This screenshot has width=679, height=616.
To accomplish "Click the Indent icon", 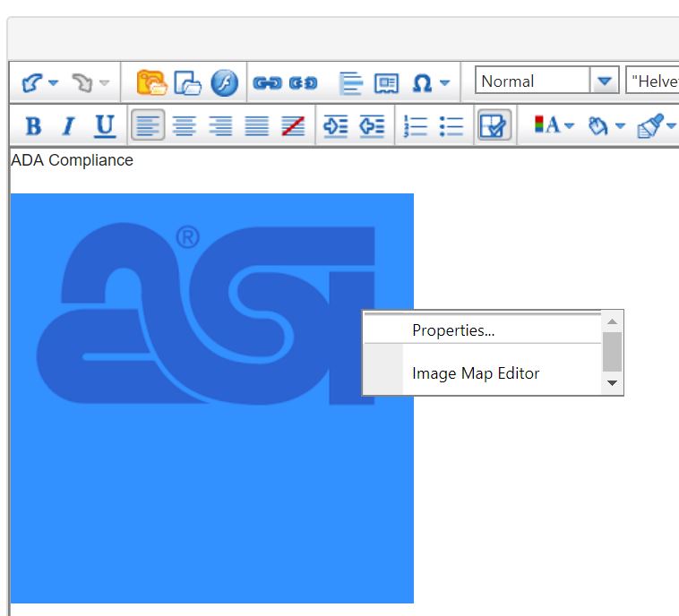I will click(x=336, y=126).
